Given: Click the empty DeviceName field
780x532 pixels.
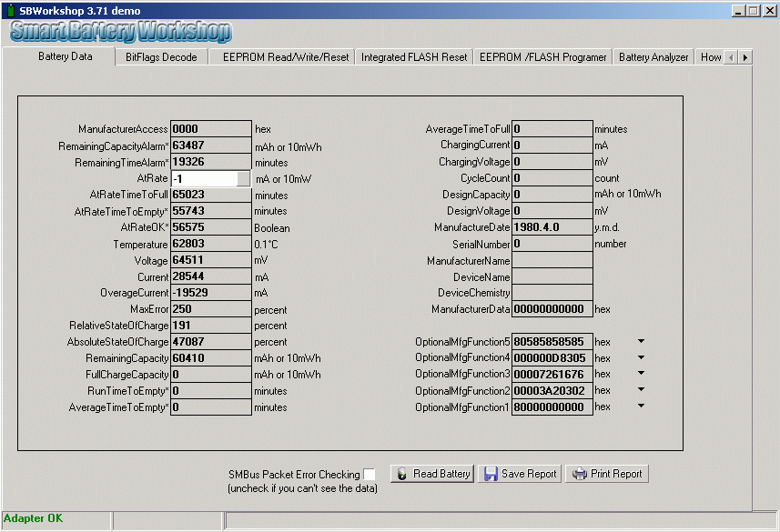Looking at the screenshot, I should point(552,276).
